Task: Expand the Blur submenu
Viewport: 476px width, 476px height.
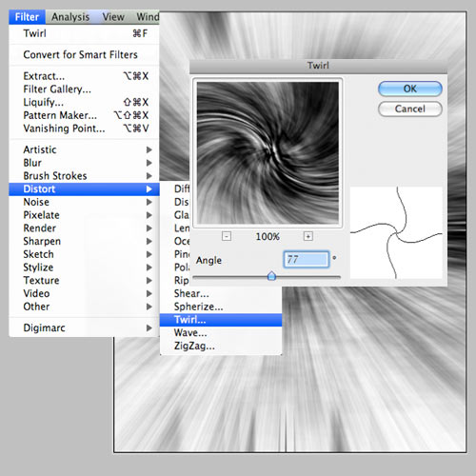Action: pyautogui.click(x=84, y=163)
